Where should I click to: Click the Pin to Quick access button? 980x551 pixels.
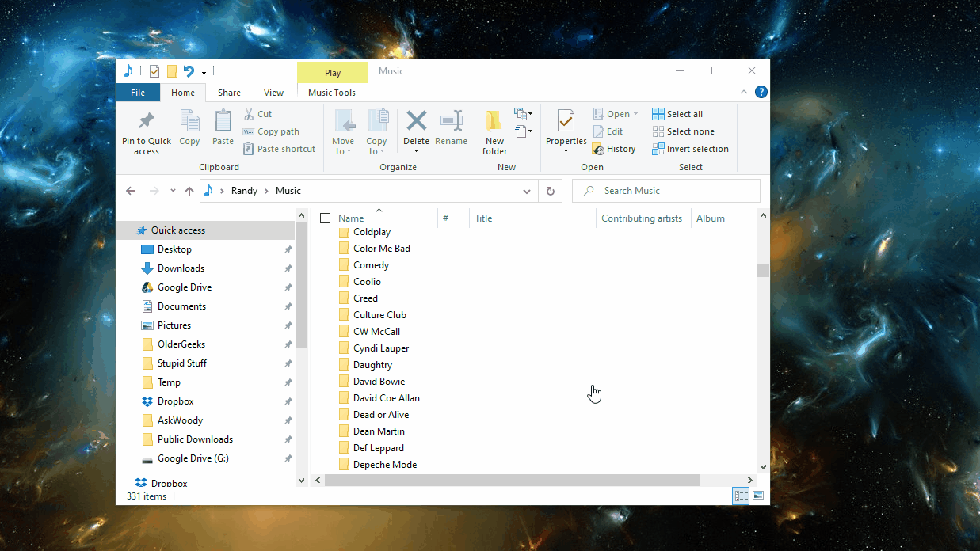(147, 132)
